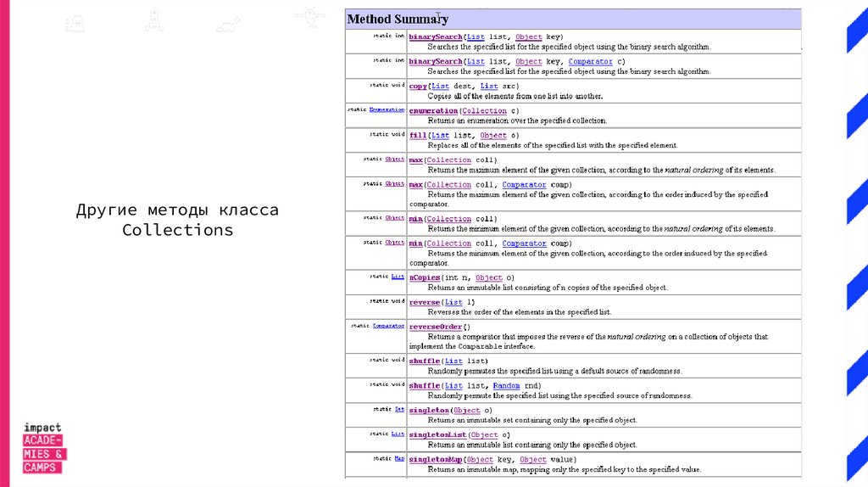Click the List link in reverse parameters
This screenshot has width=868, height=487.
pyautogui.click(x=453, y=302)
